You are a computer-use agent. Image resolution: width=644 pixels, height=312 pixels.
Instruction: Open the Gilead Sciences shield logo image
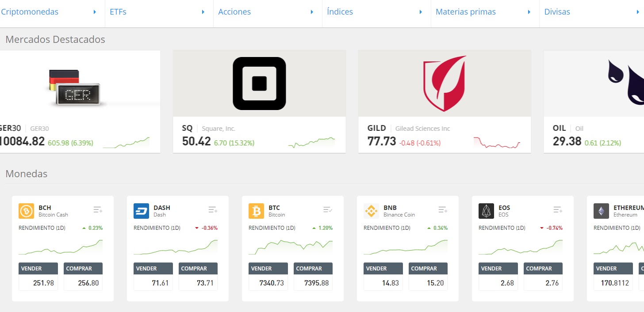click(x=445, y=84)
